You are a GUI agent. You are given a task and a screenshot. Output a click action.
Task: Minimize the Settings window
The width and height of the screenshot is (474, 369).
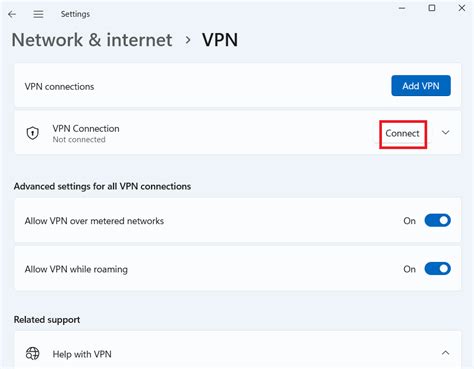coord(402,8)
